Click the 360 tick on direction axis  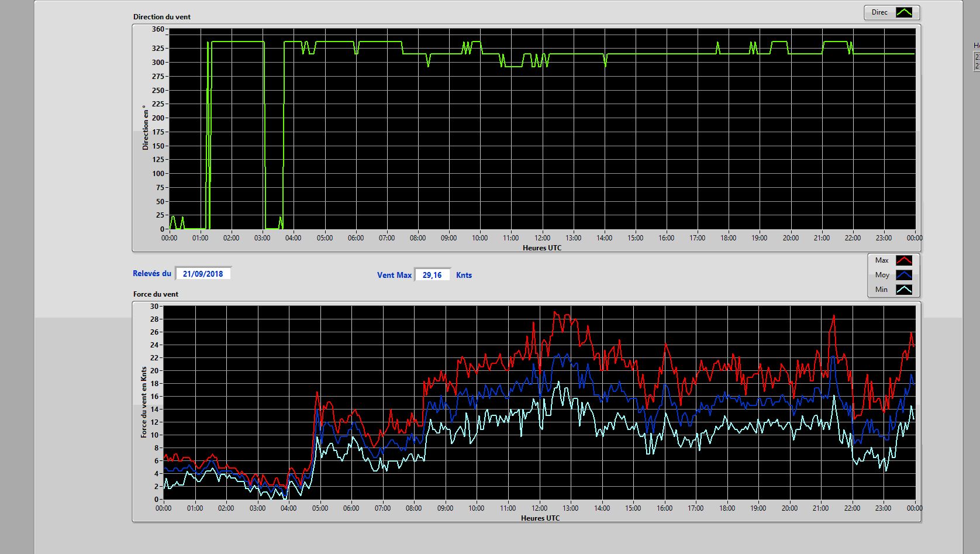pyautogui.click(x=158, y=29)
